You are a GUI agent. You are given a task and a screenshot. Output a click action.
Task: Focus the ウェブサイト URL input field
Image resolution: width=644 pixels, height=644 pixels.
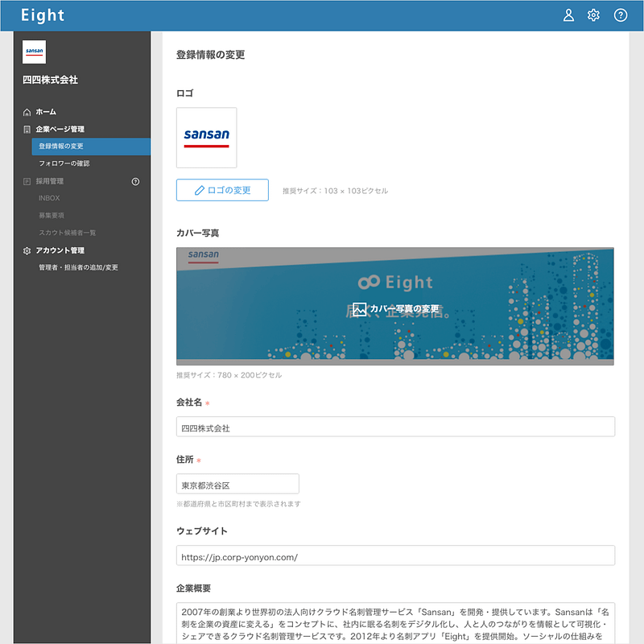[x=395, y=555]
